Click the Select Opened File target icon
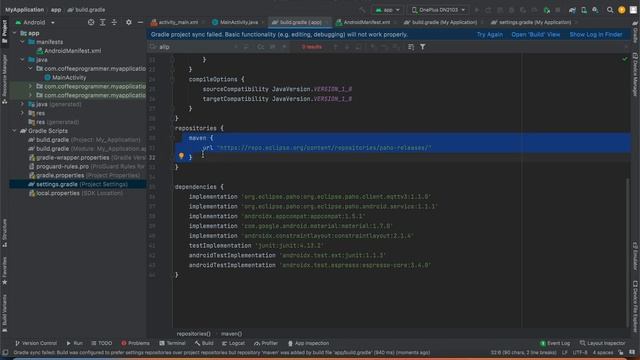 tap(91, 22)
